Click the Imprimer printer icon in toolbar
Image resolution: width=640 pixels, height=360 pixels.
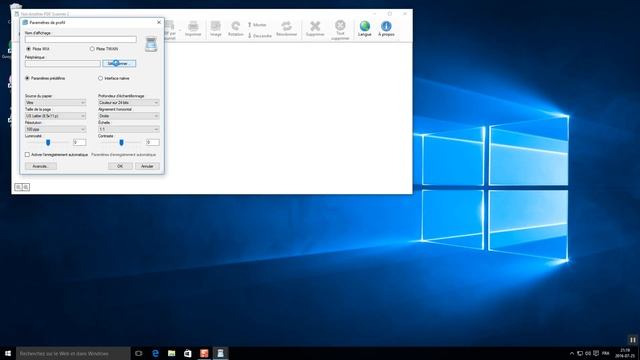click(193, 27)
